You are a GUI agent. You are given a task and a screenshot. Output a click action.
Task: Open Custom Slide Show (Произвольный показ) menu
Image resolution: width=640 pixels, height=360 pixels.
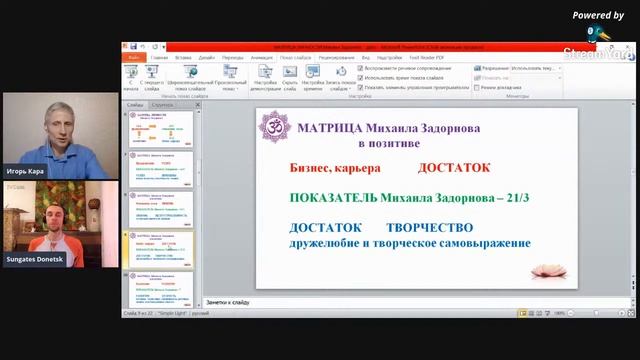coord(231,78)
